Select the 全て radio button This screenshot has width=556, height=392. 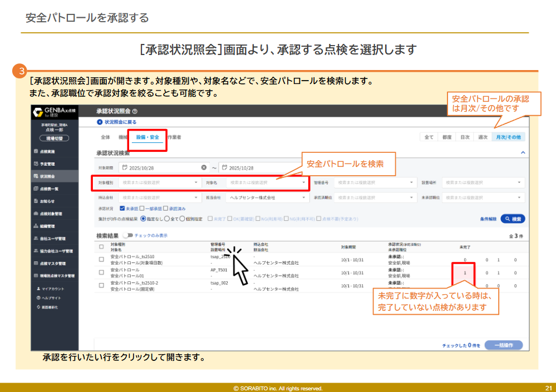167,219
